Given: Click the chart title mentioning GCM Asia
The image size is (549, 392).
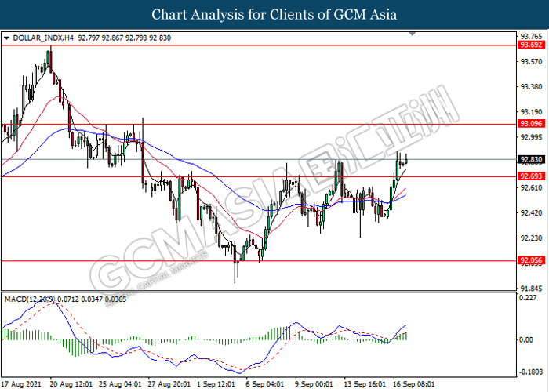Looking at the screenshot, I should point(274,14).
